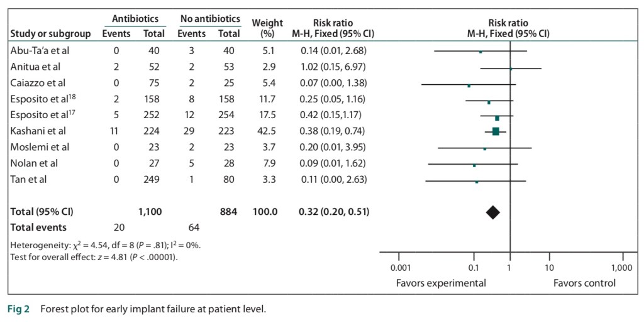Click the "Favors experimental" axis label
Screen dimensions: 644x323
pyautogui.click(x=441, y=283)
